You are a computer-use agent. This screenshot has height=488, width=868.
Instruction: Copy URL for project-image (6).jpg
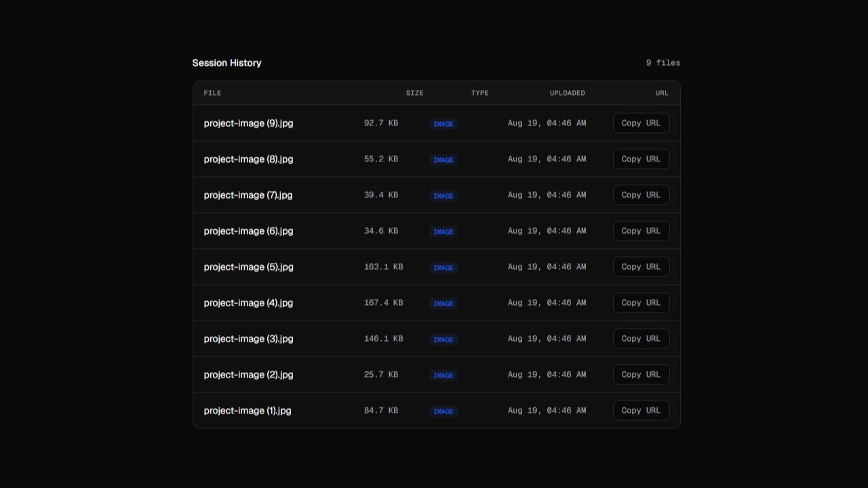641,231
